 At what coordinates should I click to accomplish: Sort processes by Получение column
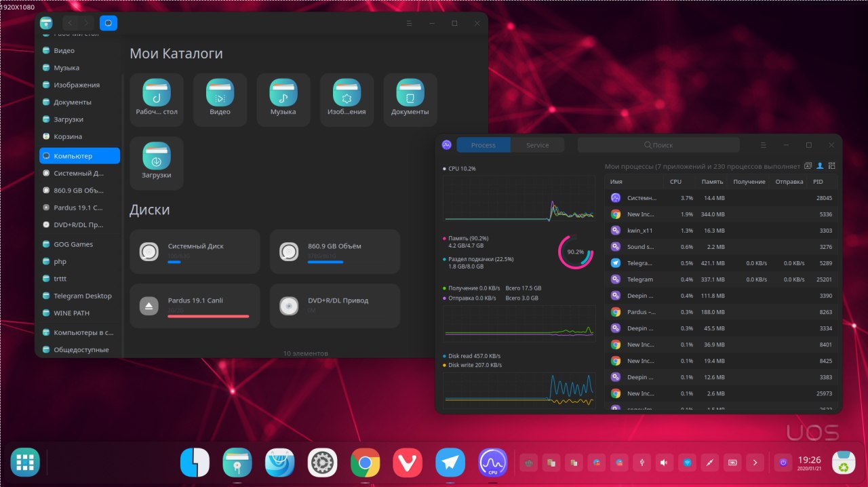pos(749,182)
